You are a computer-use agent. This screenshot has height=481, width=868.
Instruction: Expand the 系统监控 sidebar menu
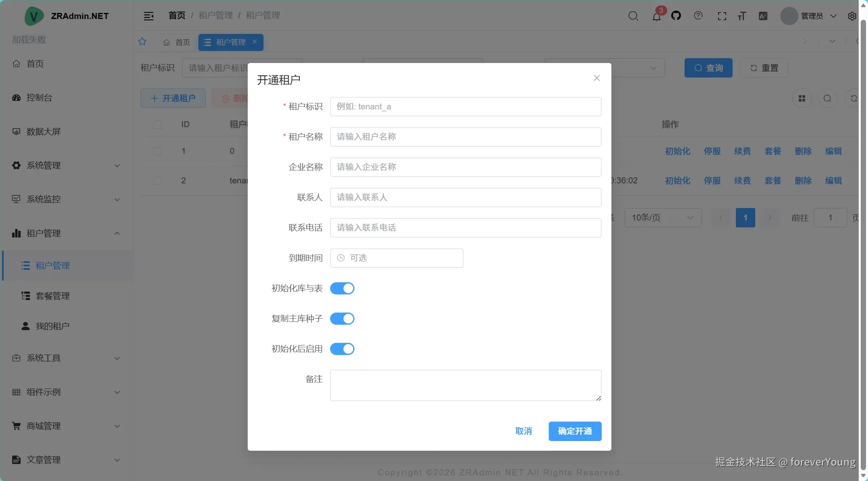tap(67, 200)
